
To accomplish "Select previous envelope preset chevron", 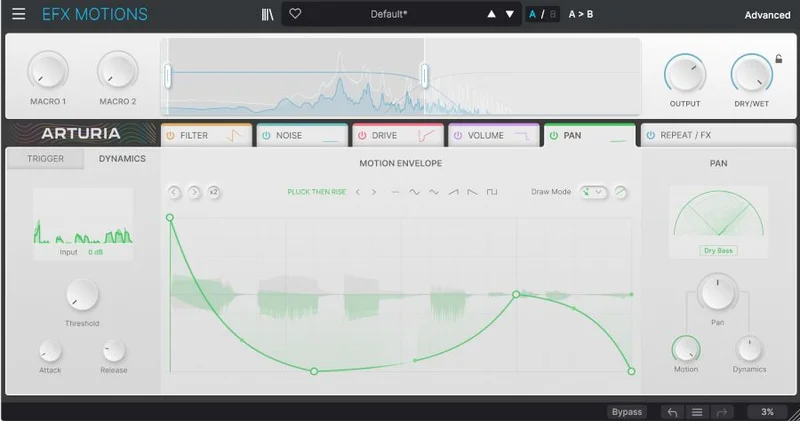I will coord(358,192).
